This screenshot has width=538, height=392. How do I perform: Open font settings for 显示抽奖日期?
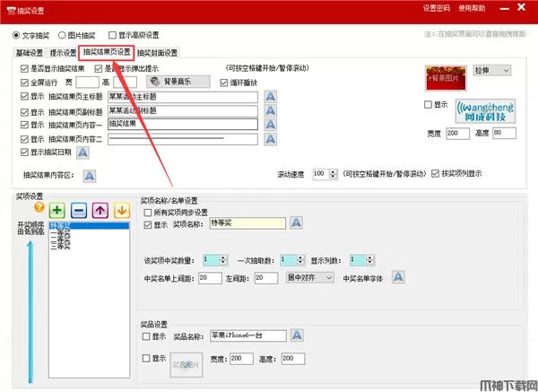82,152
